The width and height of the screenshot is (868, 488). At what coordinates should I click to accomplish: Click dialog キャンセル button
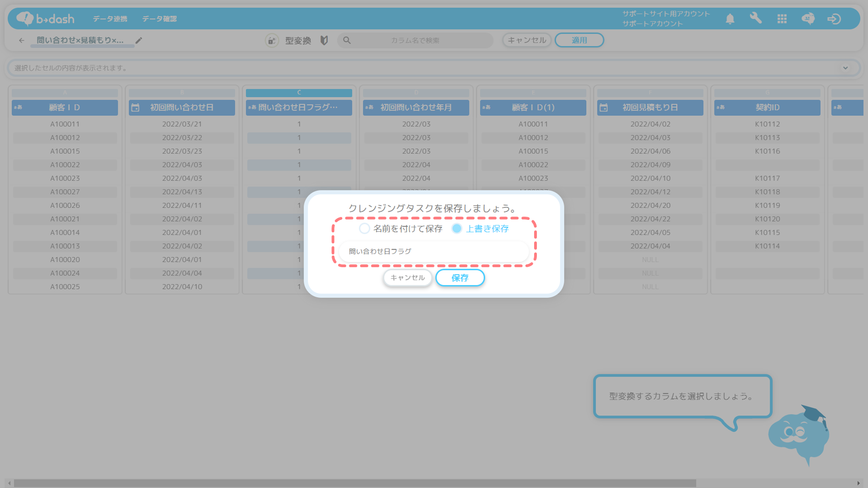pos(407,278)
